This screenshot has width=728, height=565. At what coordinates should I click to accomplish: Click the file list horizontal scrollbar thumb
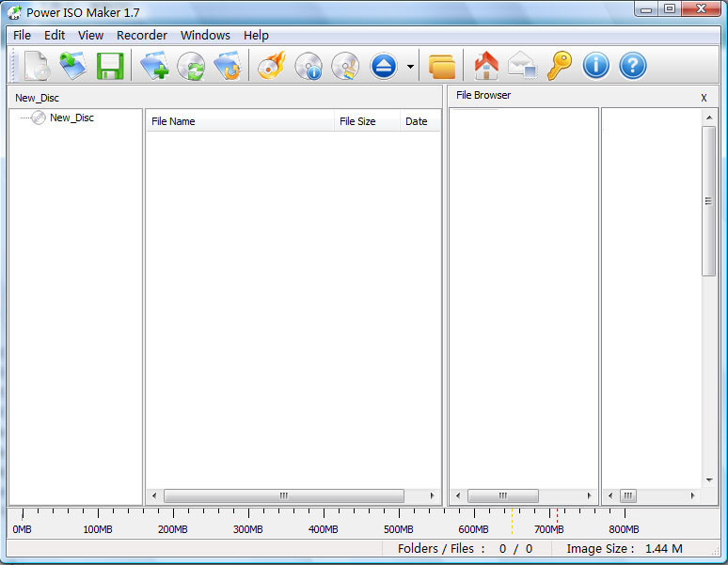(284, 495)
